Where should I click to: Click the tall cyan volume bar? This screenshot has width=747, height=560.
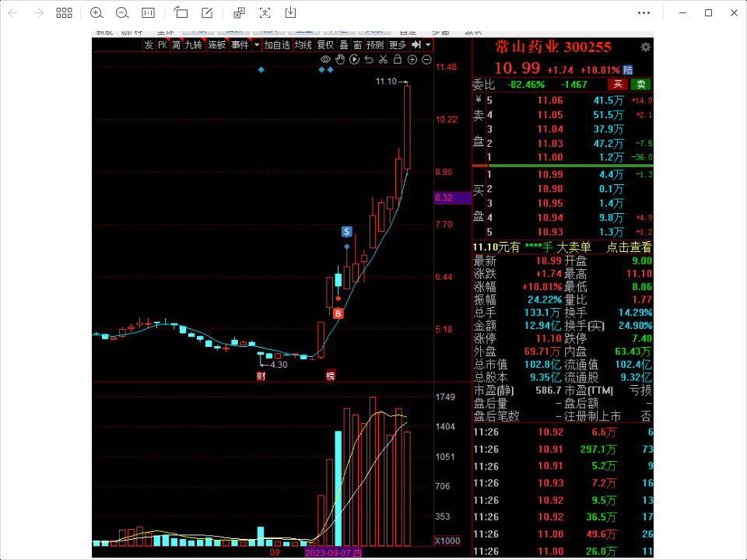click(338, 488)
